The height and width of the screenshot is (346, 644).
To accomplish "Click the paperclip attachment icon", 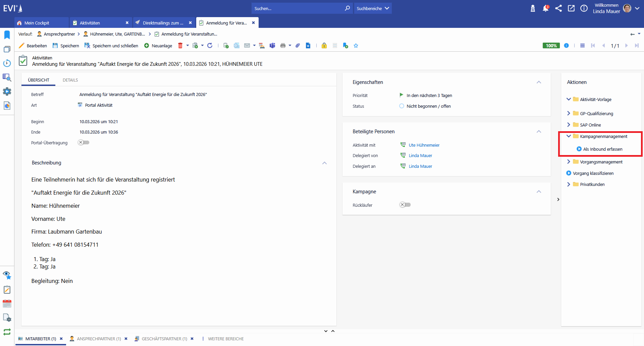I will click(298, 46).
